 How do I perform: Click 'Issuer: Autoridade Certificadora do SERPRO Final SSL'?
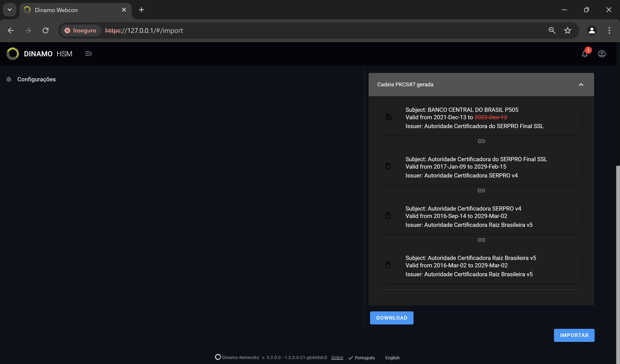[475, 126]
